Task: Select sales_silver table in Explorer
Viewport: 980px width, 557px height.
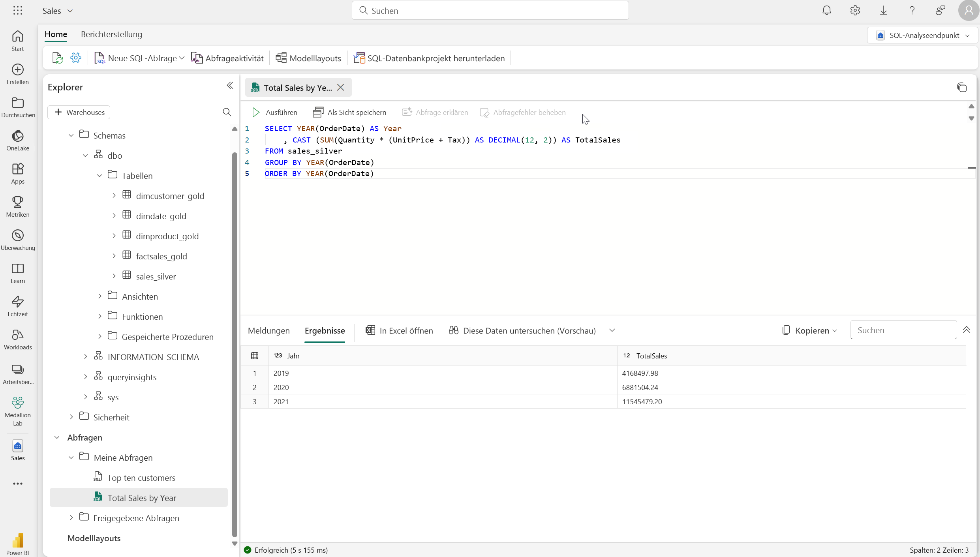Action: (x=156, y=276)
